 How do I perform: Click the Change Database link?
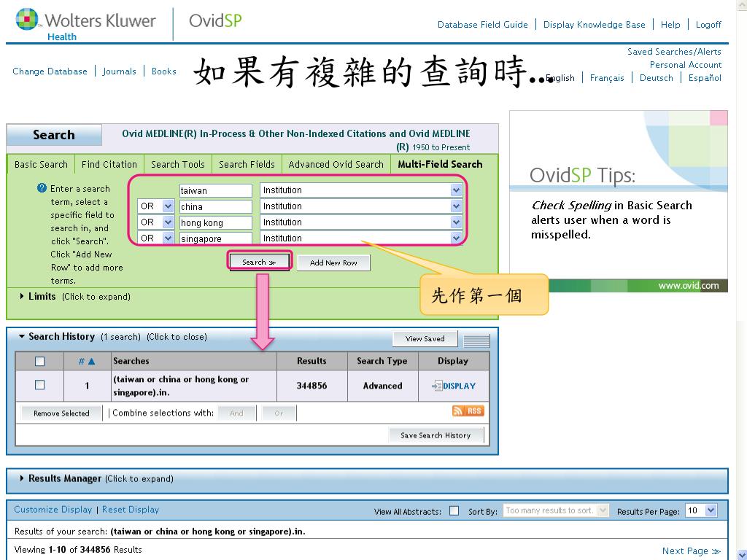(x=50, y=71)
